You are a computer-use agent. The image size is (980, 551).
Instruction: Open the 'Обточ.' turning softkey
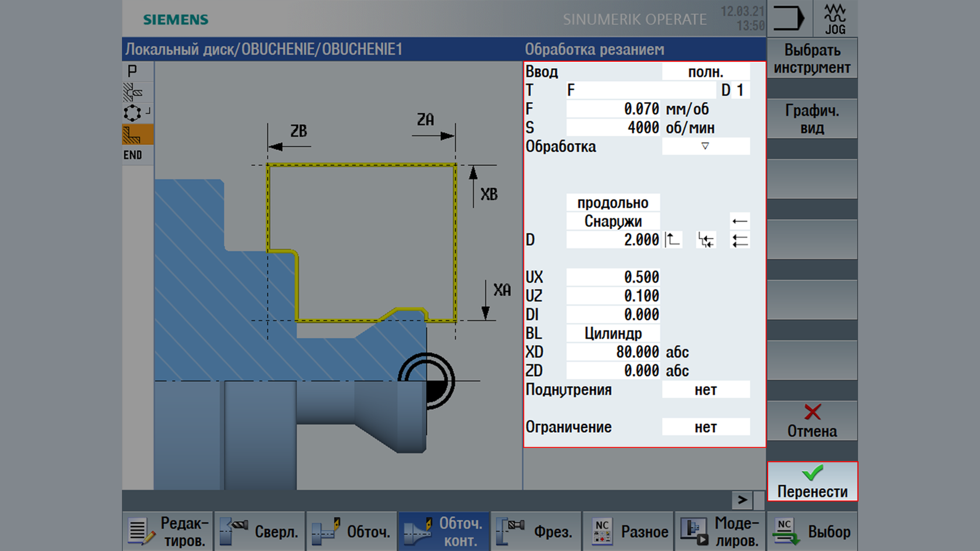(x=352, y=531)
